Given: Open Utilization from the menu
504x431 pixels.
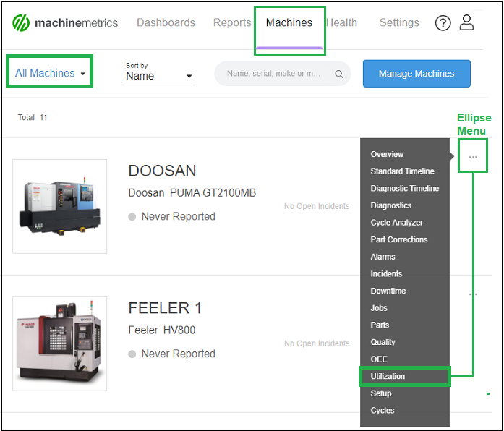Looking at the screenshot, I should pyautogui.click(x=388, y=376).
